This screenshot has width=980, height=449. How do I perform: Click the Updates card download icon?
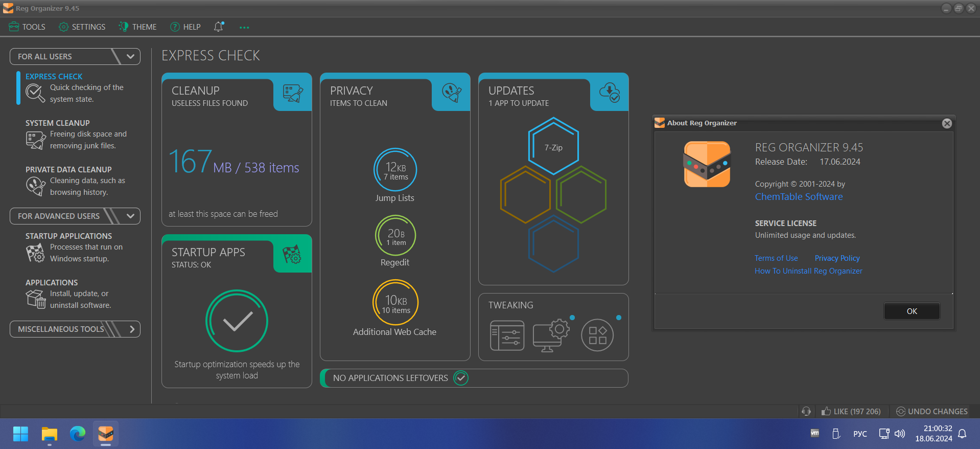pyautogui.click(x=610, y=93)
